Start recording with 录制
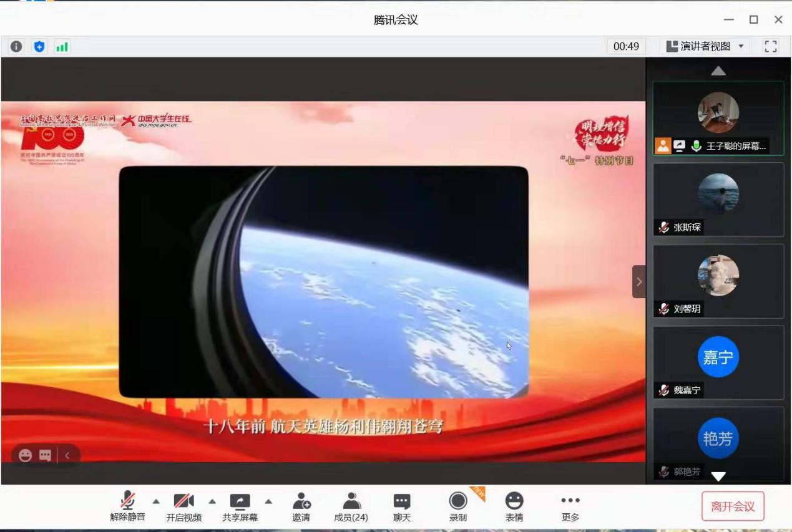This screenshot has width=792, height=532. [x=458, y=506]
